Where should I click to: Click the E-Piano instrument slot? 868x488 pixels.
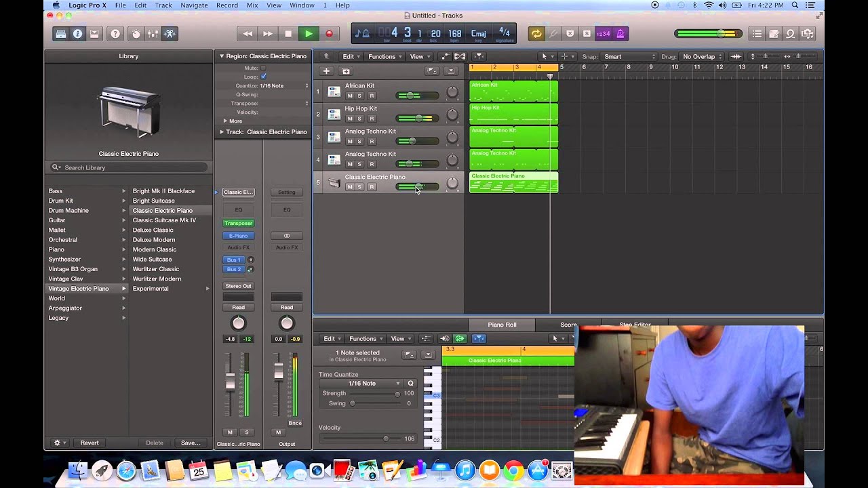point(238,236)
